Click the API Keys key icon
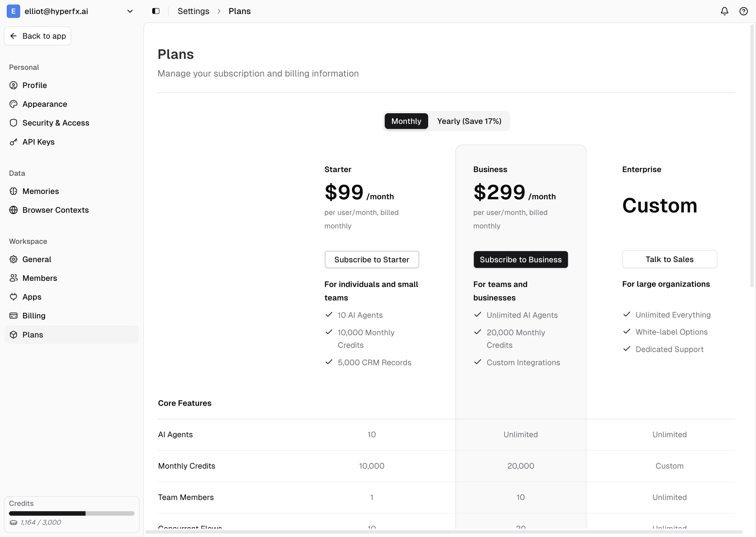 13,142
